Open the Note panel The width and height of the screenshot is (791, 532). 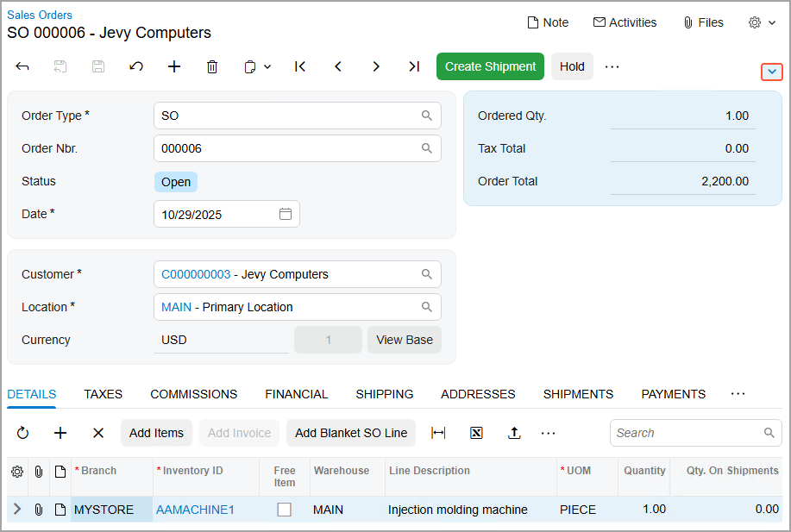coord(548,22)
